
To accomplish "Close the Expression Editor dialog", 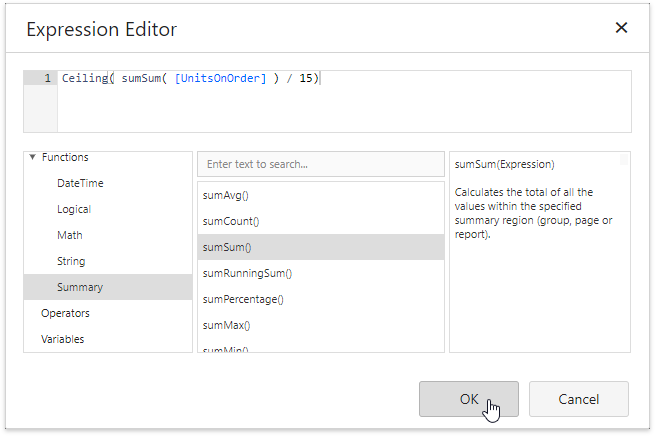I will coord(621,28).
